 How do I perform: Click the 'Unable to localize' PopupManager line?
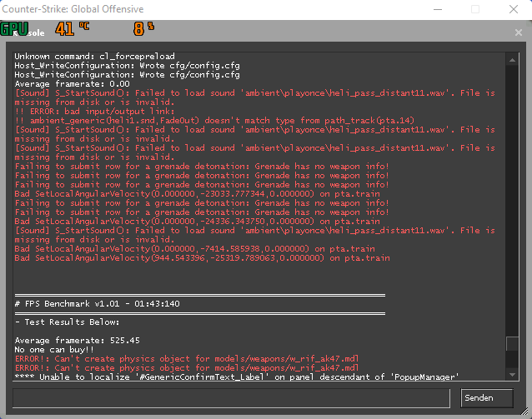(237, 377)
